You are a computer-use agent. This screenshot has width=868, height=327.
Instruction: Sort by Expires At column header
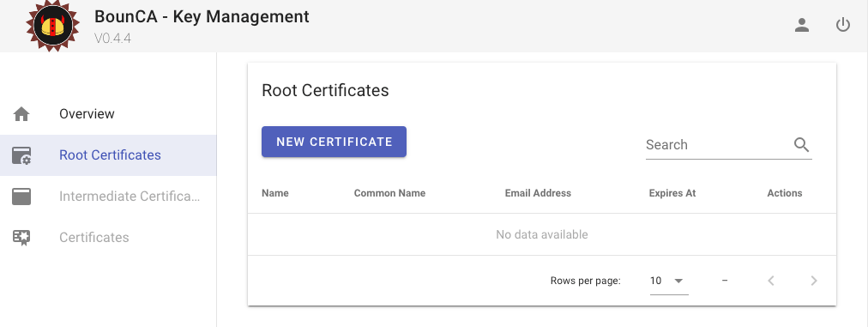[672, 193]
